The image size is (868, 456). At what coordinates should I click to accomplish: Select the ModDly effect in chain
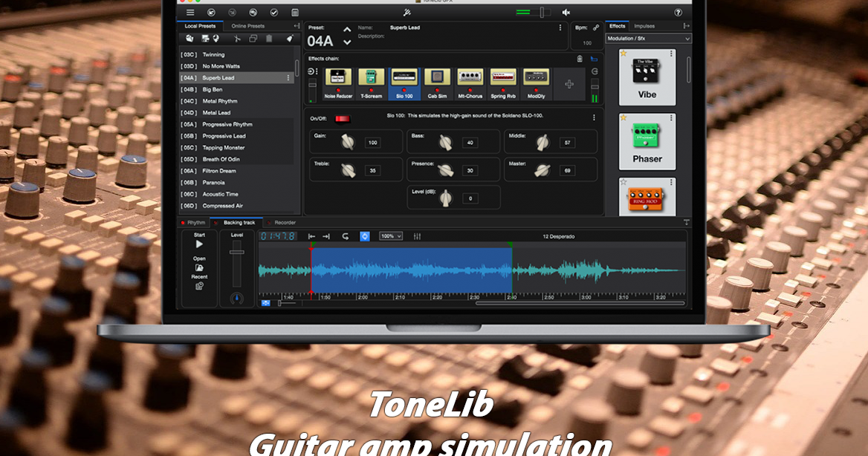[536, 84]
